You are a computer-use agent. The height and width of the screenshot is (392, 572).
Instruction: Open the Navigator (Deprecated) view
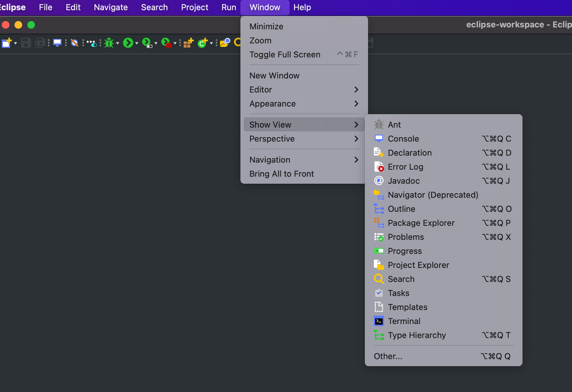pyautogui.click(x=444, y=195)
